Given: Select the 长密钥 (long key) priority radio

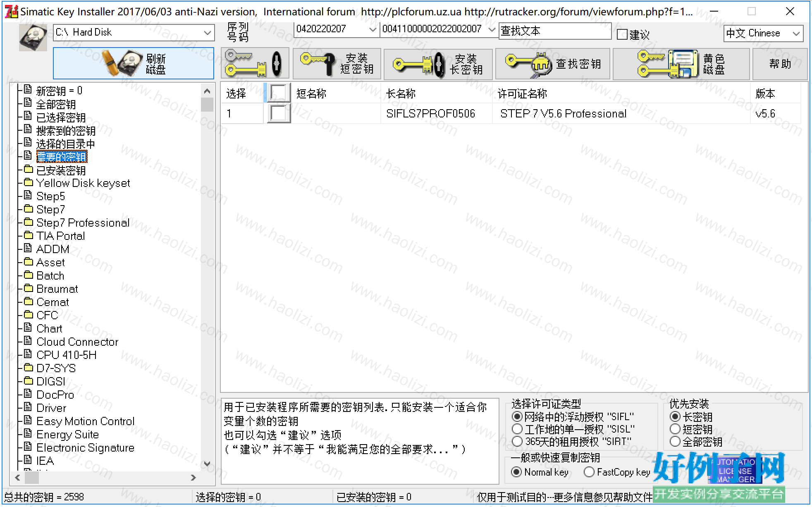Looking at the screenshot, I should pos(675,416).
